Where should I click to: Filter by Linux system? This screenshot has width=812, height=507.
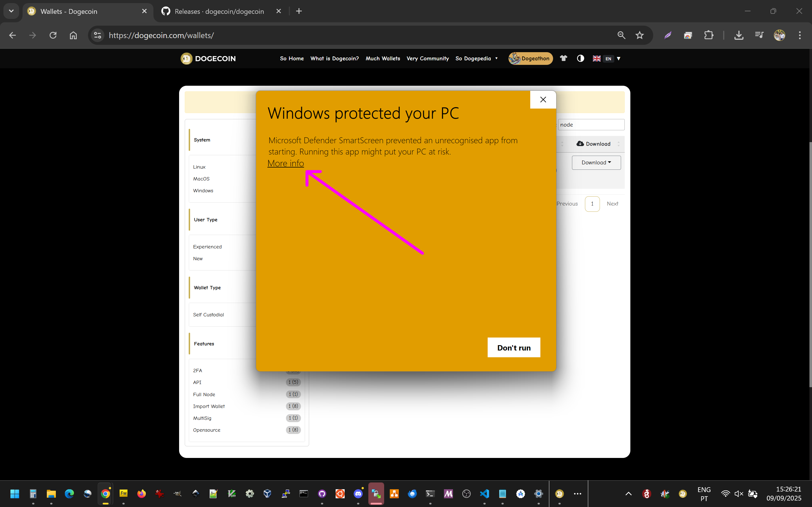[x=199, y=167]
